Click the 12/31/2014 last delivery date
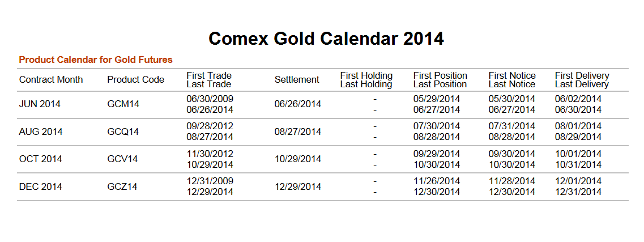Screen dimensions: 644x242 [x=578, y=192]
